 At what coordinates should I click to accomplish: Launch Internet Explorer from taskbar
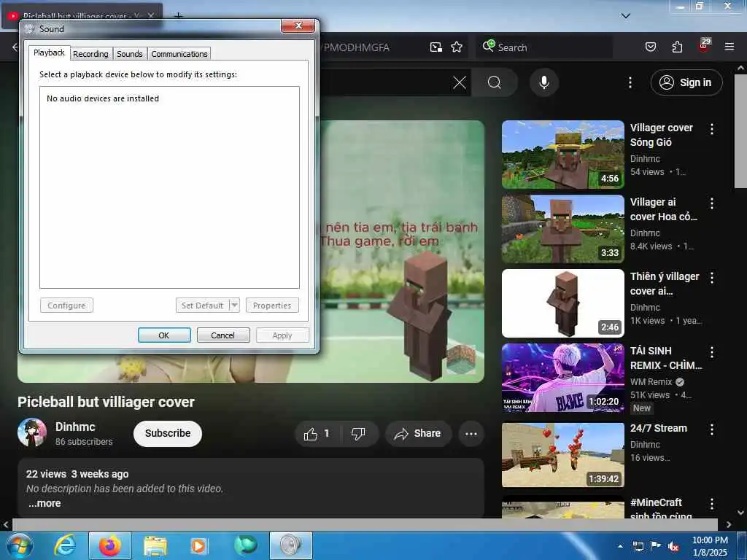coord(65,545)
